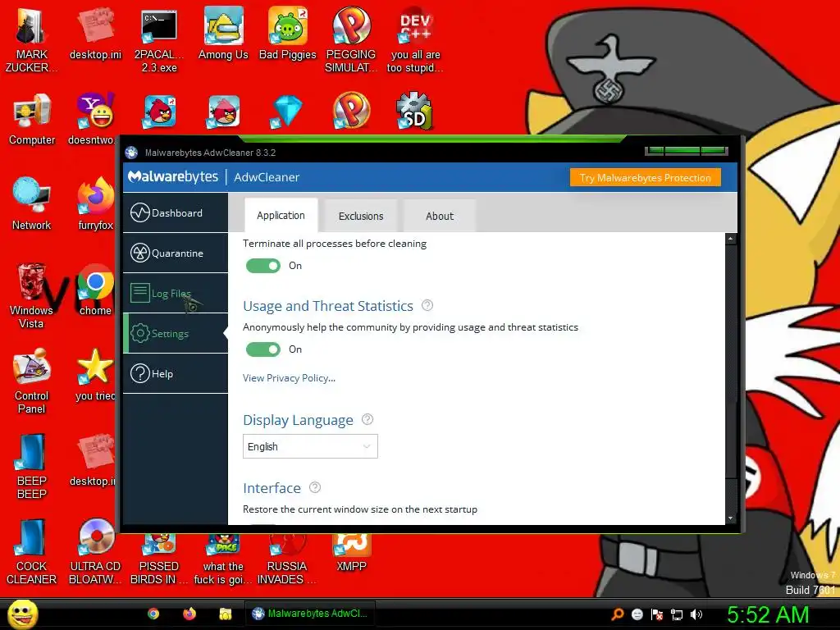
Task: Select the Settings sidebar item
Action: pos(176,333)
